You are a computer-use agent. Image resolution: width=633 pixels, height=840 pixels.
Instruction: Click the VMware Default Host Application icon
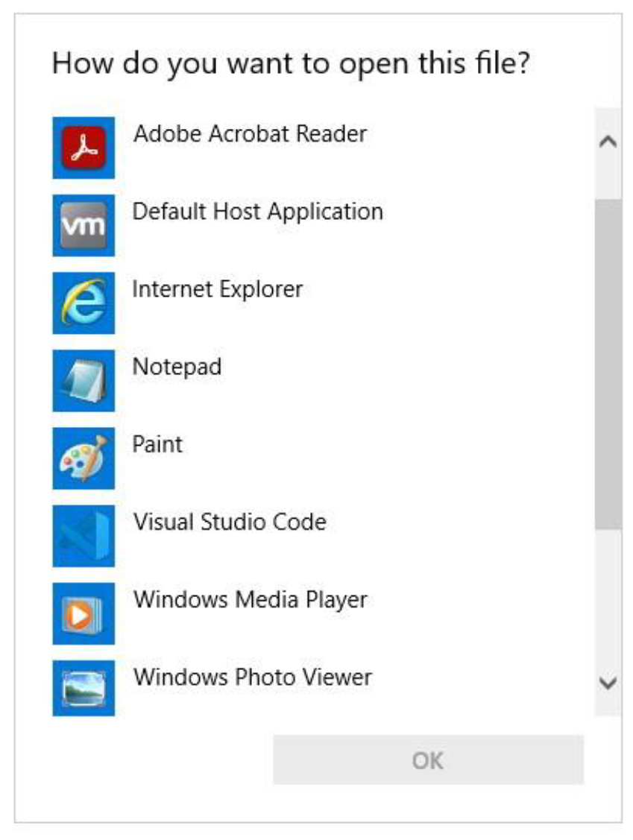click(x=83, y=225)
